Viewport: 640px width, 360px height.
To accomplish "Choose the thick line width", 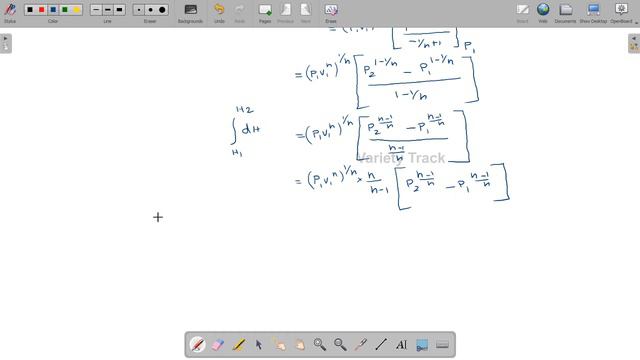I will coord(120,10).
